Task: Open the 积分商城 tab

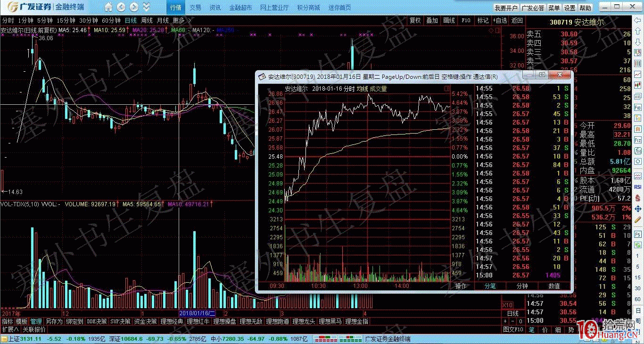Action: [308, 8]
